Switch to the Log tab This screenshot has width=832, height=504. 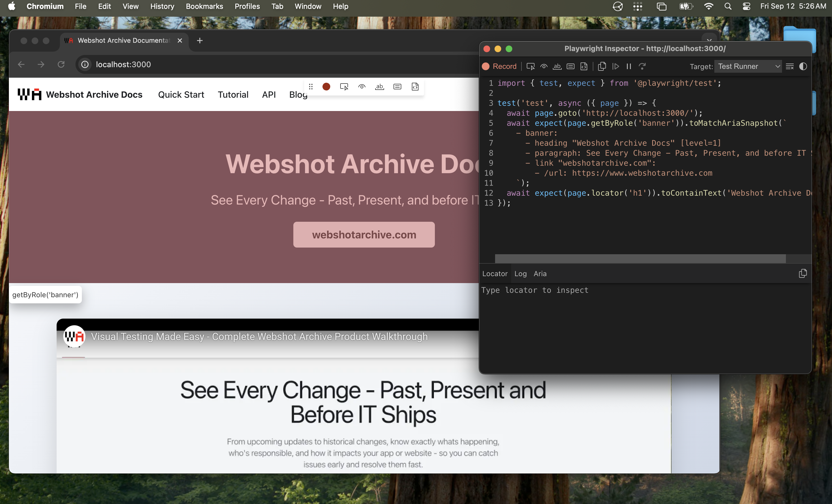point(520,274)
